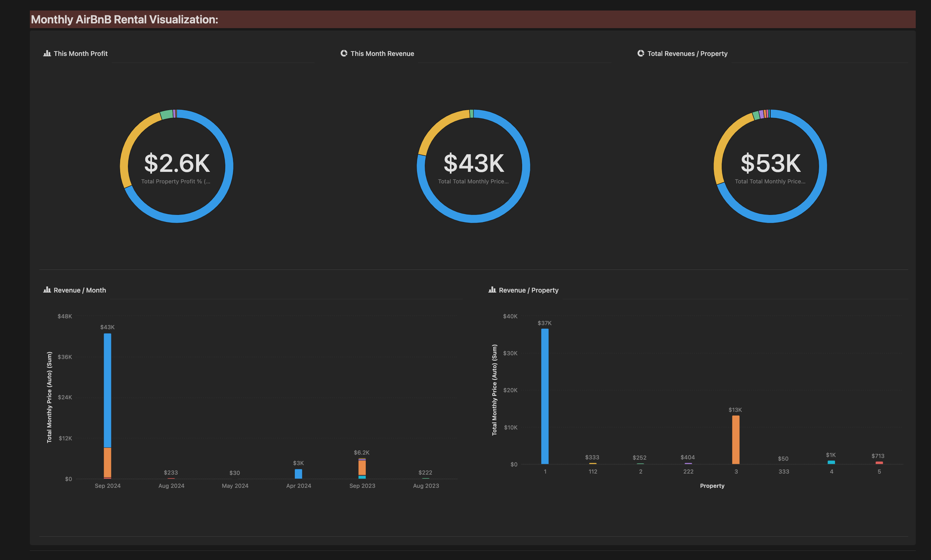Click the Sep 2024 axis label
This screenshot has width=931, height=560.
tap(108, 486)
